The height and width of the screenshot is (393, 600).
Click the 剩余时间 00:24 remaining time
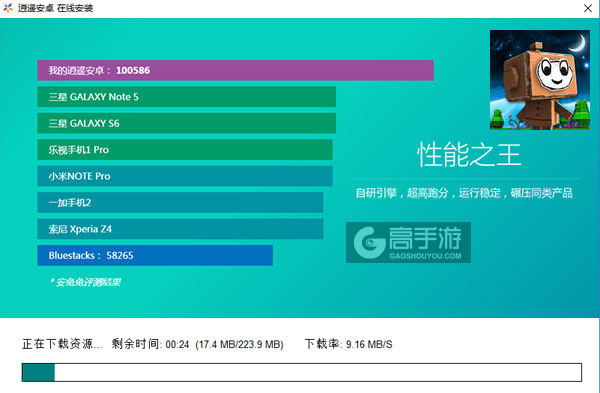tap(150, 344)
